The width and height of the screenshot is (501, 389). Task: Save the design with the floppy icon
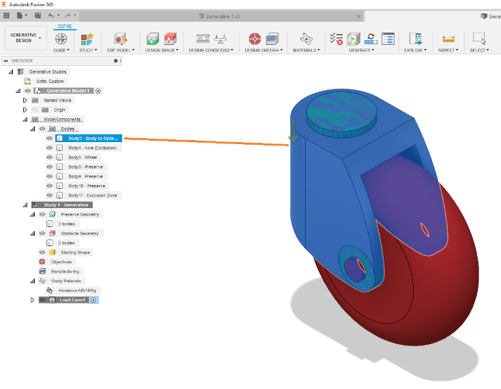[x=38, y=15]
